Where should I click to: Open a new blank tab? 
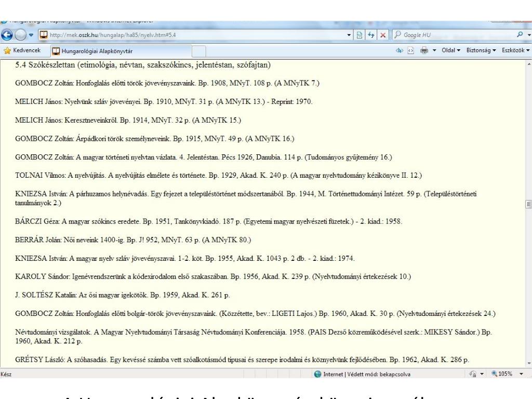199,51
